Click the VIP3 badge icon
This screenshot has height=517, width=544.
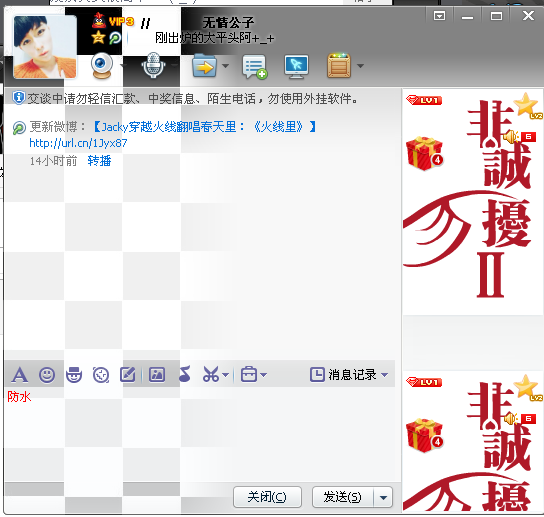[121, 22]
